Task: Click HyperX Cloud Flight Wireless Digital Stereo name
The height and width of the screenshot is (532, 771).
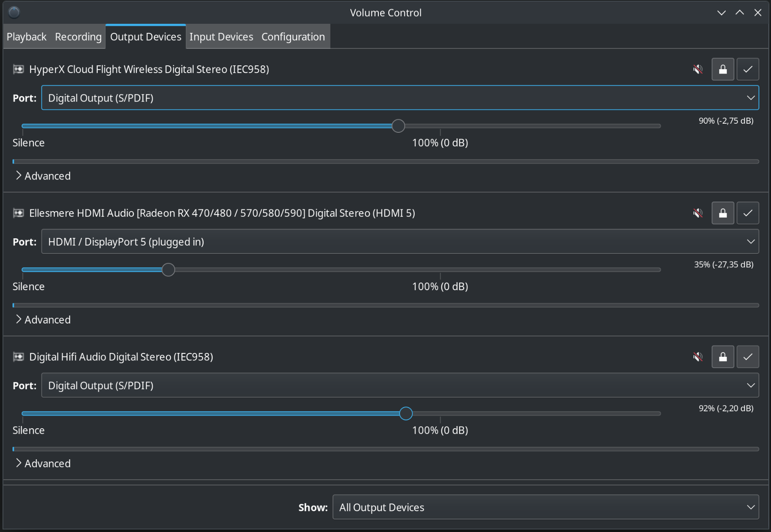Action: click(x=149, y=69)
